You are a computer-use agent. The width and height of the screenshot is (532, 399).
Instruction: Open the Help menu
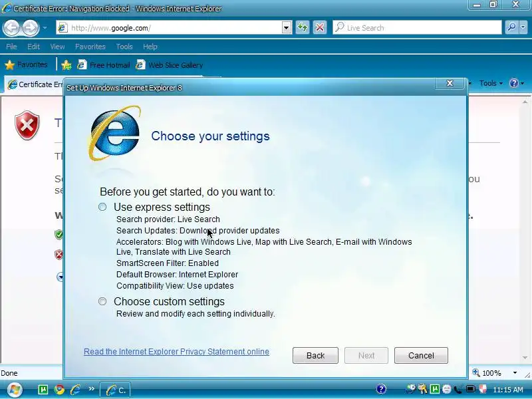(150, 47)
